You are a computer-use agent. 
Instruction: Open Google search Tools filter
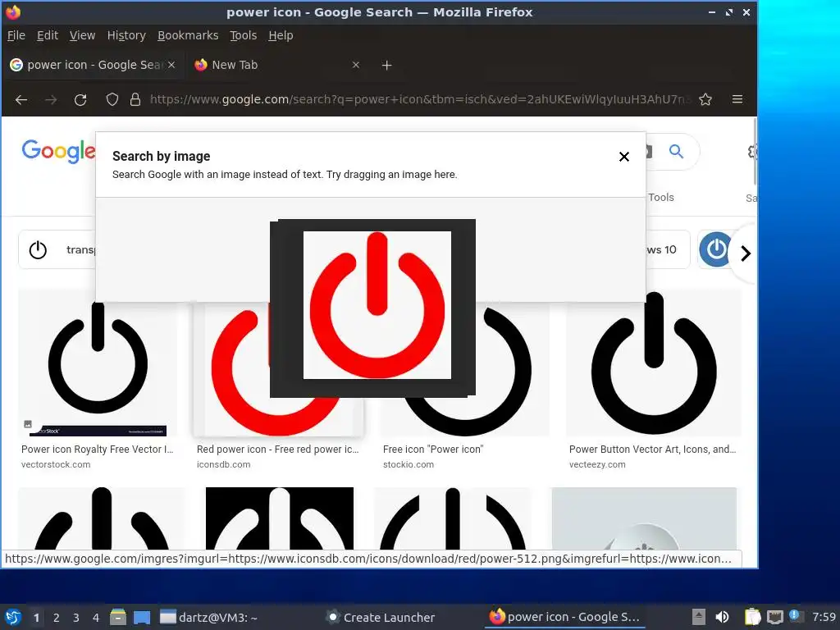coord(661,197)
